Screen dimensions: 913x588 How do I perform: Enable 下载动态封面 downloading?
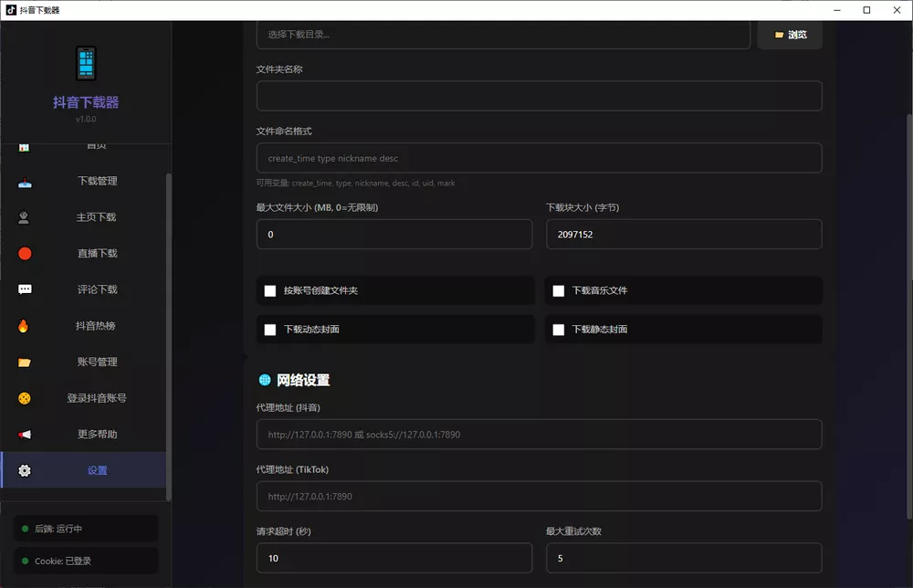point(270,330)
